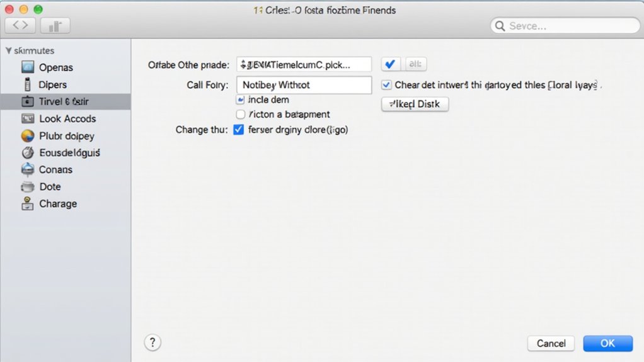Collapse the skirmutes sidebar section
The image size is (644, 362).
[x=8, y=50]
